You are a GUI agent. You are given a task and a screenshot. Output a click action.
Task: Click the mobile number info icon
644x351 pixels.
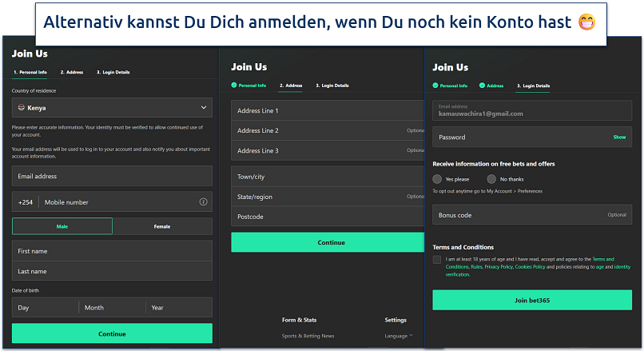click(203, 202)
